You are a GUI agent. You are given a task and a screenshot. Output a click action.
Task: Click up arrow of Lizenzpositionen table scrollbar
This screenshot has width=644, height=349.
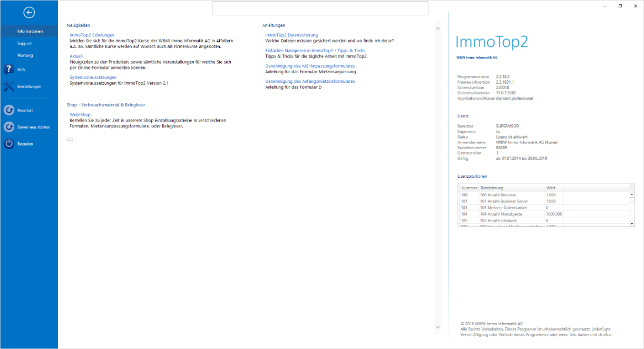[632, 195]
